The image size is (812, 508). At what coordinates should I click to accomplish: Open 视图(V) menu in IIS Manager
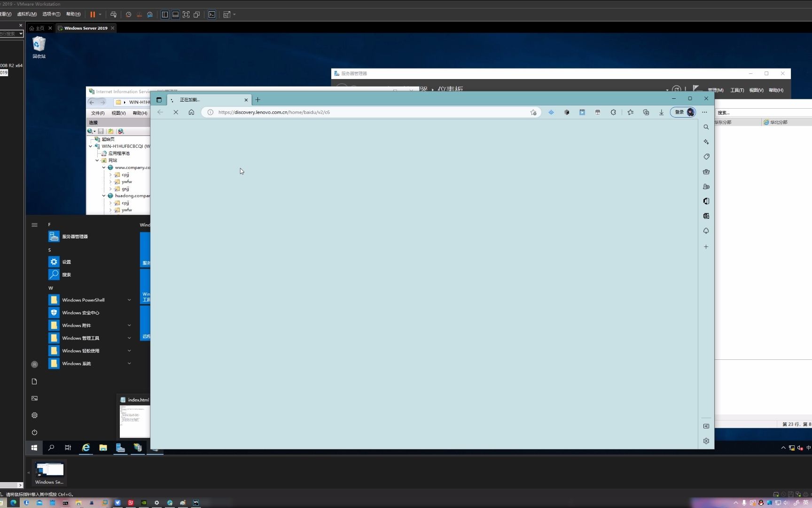tap(118, 113)
